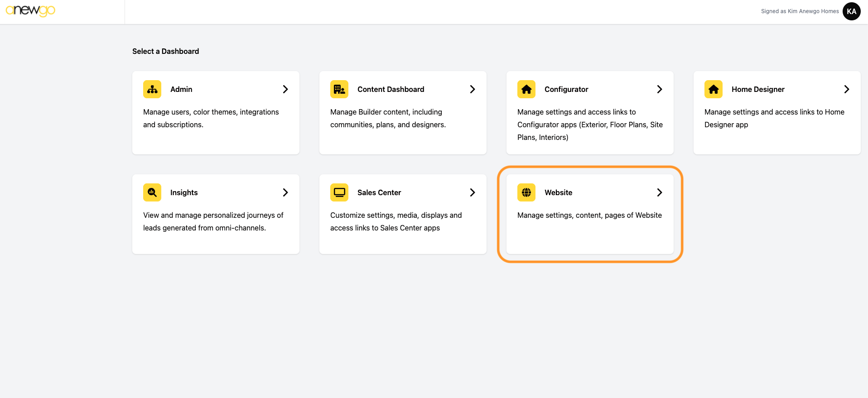This screenshot has width=868, height=398.
Task: Open the KA user avatar menu
Action: [x=851, y=11]
